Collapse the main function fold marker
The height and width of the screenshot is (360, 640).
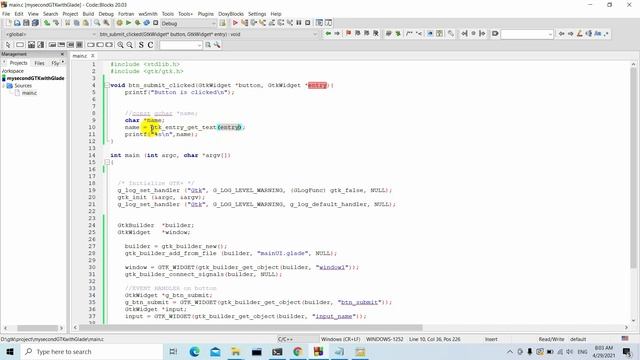pyautogui.click(x=107, y=162)
